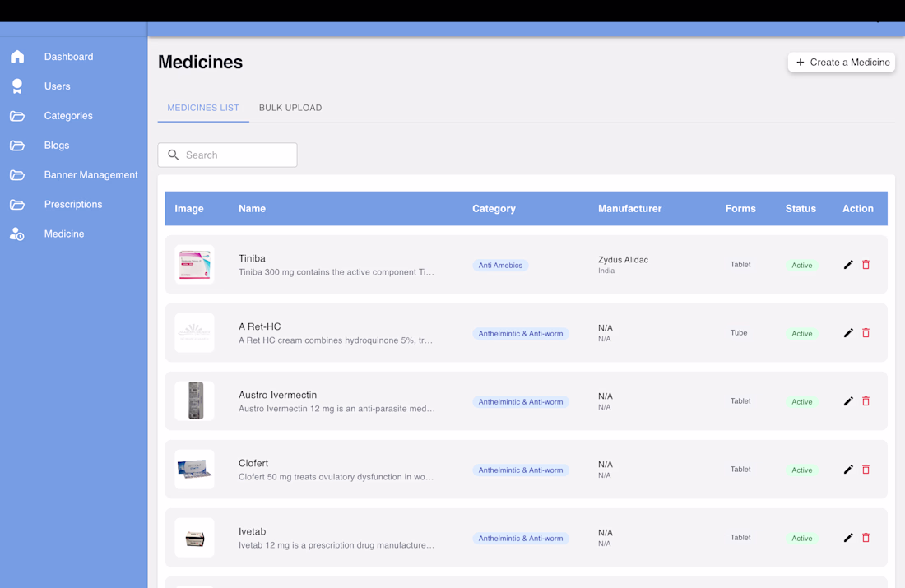Screen dimensions: 905x588
Task: Click the Active badge for A Ret-HC
Action: [801, 334]
